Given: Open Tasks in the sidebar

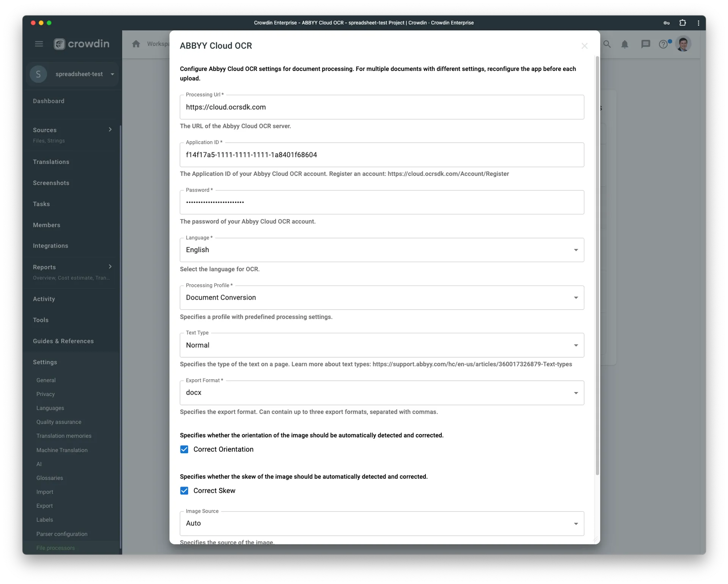Looking at the screenshot, I should click(41, 204).
